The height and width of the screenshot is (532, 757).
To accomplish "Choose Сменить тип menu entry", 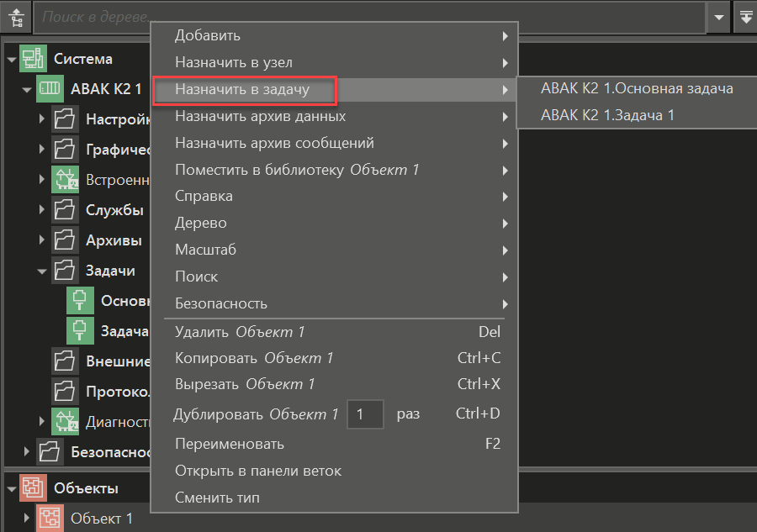I will tap(334, 498).
